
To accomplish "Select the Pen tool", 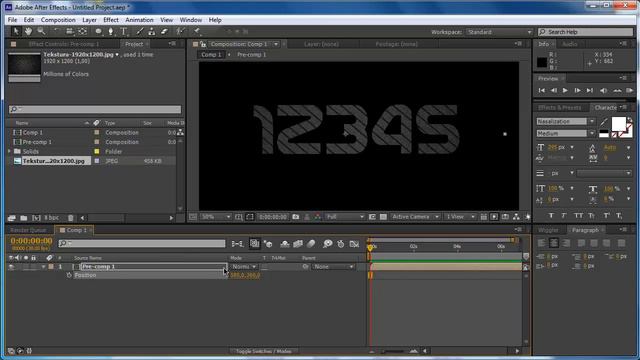I will pos(111,31).
